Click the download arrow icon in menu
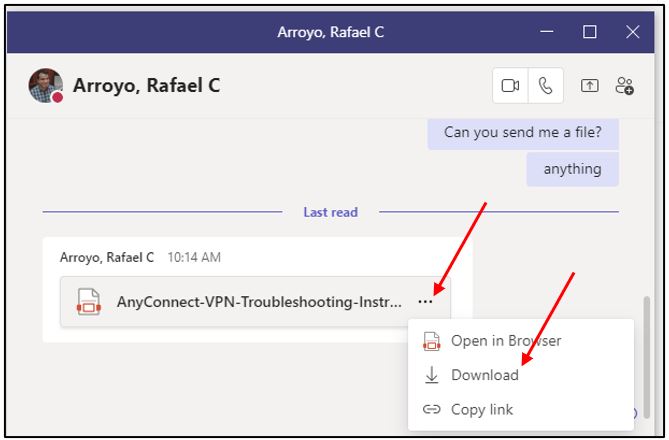 pos(432,375)
